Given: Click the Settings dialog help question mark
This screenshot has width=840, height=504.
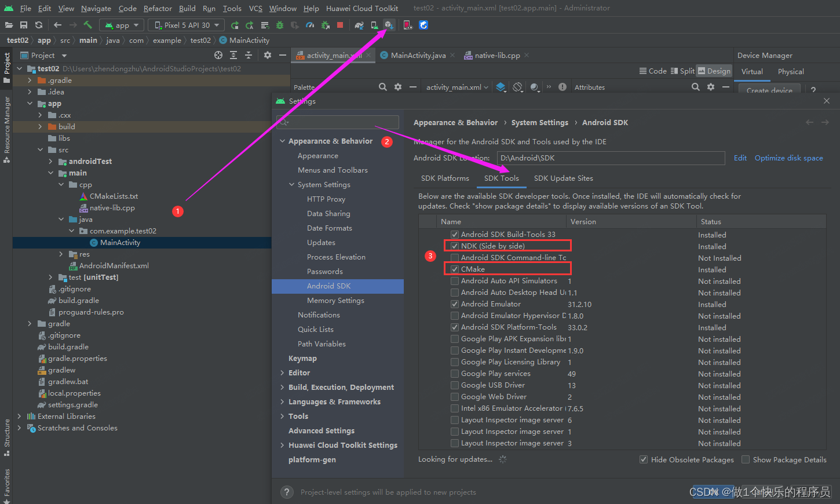Looking at the screenshot, I should [287, 492].
